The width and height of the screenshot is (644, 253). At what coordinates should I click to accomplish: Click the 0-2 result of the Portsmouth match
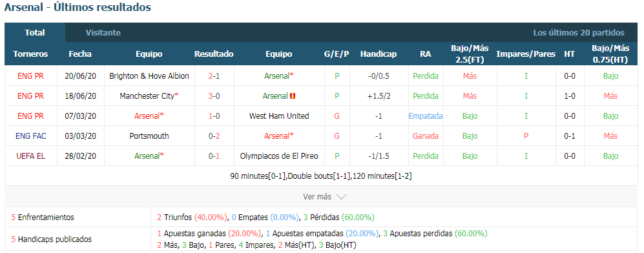pos(214,136)
